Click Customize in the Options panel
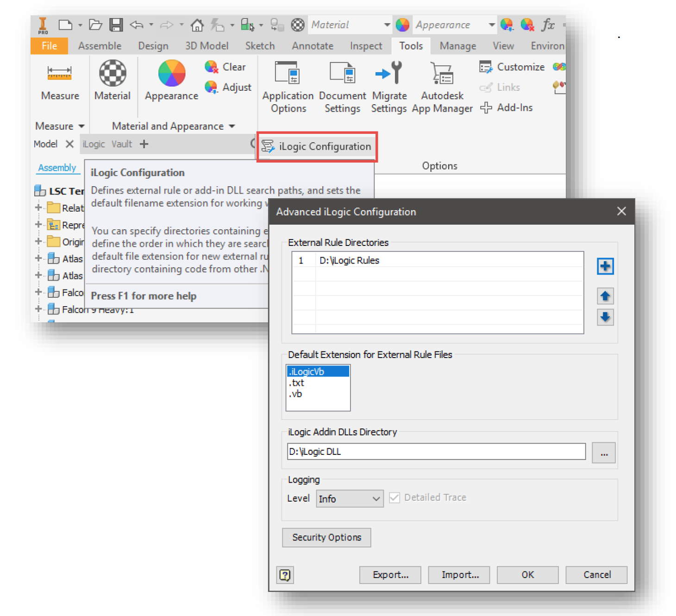Screen dimensions: 676x616 pos(512,67)
